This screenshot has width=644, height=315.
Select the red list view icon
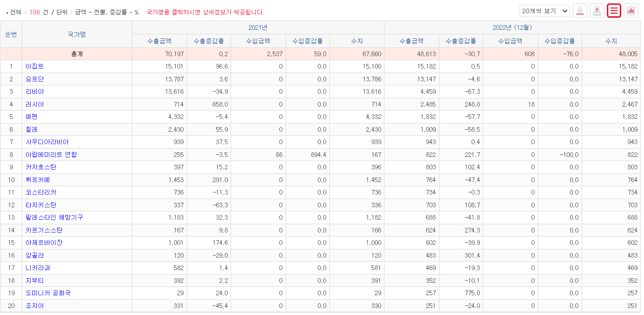[614, 11]
